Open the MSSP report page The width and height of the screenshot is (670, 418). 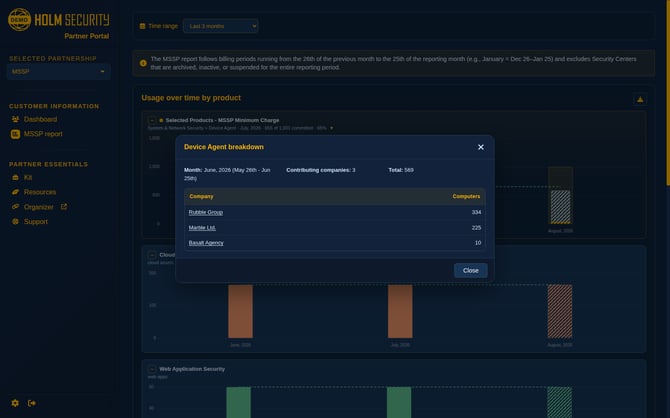43,134
